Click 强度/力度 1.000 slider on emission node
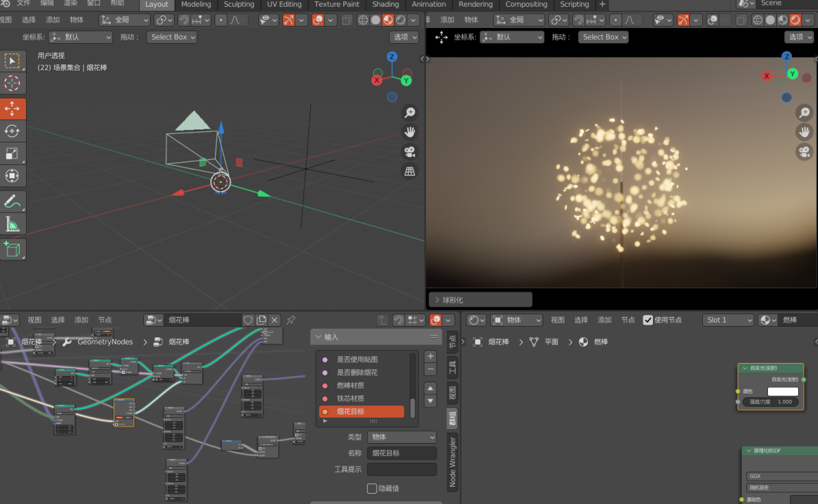This screenshot has height=504, width=818. click(x=770, y=402)
